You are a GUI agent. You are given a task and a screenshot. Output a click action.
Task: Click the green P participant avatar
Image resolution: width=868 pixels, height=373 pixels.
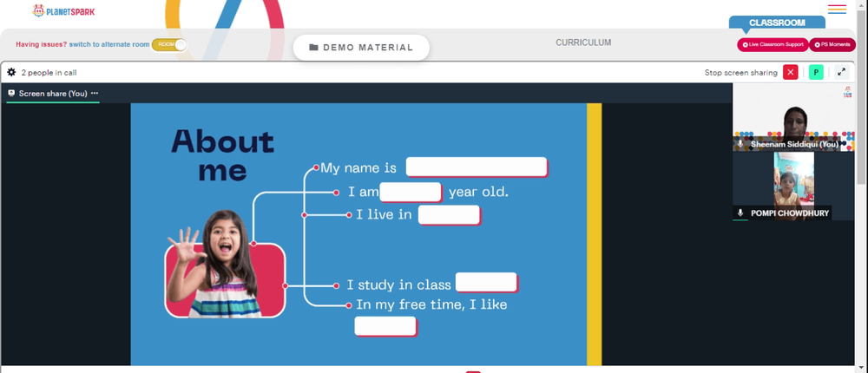click(816, 73)
